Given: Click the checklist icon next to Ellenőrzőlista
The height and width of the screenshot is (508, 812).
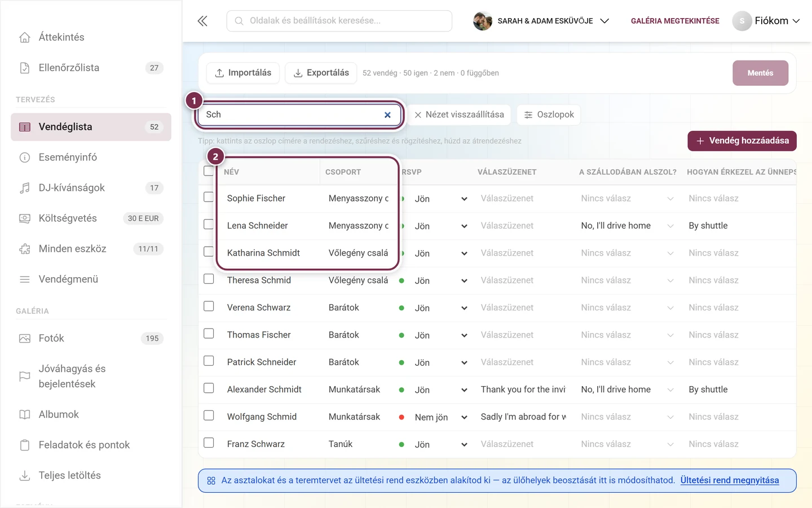Looking at the screenshot, I should pyautogui.click(x=25, y=68).
